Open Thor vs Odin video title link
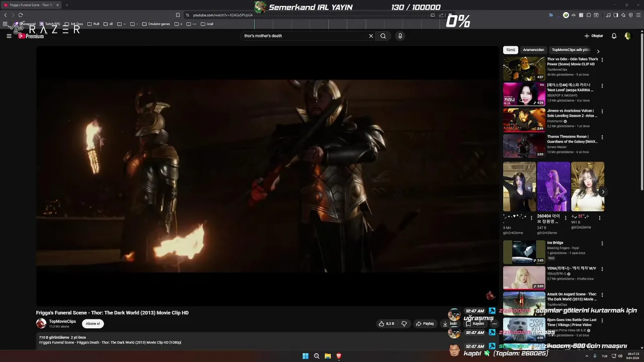The width and height of the screenshot is (644, 362). (573, 62)
